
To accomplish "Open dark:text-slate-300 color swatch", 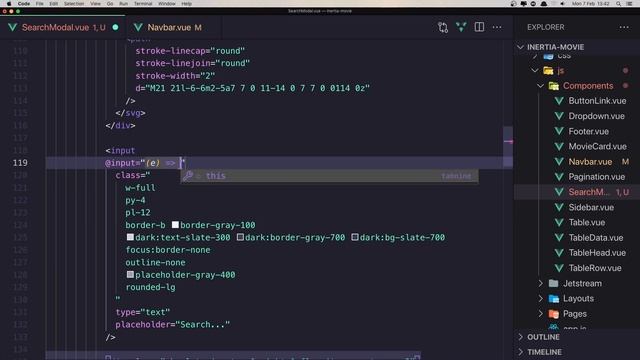I will tap(130, 237).
